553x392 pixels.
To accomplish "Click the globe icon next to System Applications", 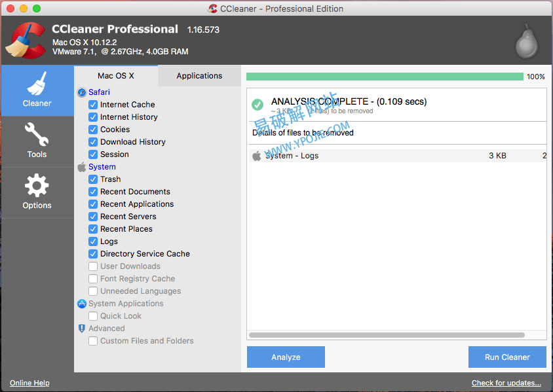I will pyautogui.click(x=81, y=303).
